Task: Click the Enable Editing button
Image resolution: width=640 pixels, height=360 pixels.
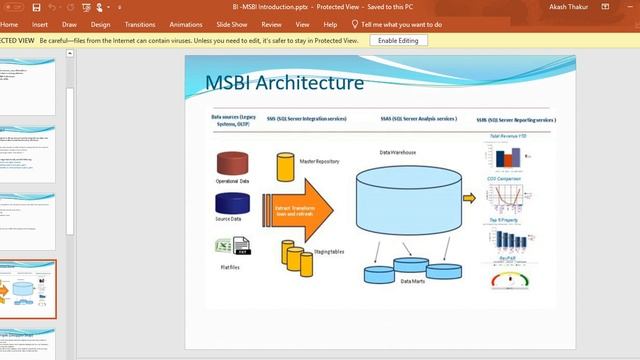Action: (x=398, y=40)
